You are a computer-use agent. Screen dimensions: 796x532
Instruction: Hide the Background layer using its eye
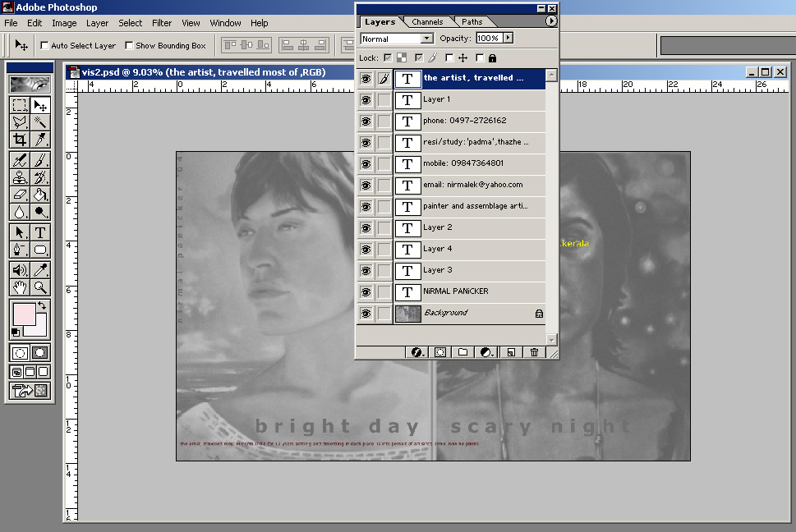[366, 313]
